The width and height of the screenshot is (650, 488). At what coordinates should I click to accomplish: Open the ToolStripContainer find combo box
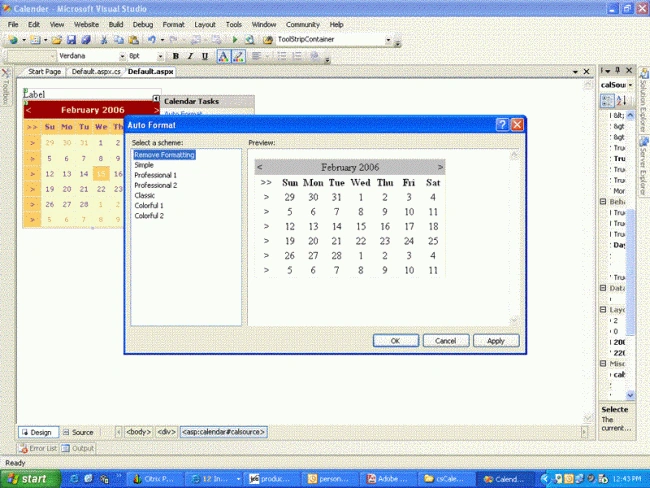[x=388, y=40]
